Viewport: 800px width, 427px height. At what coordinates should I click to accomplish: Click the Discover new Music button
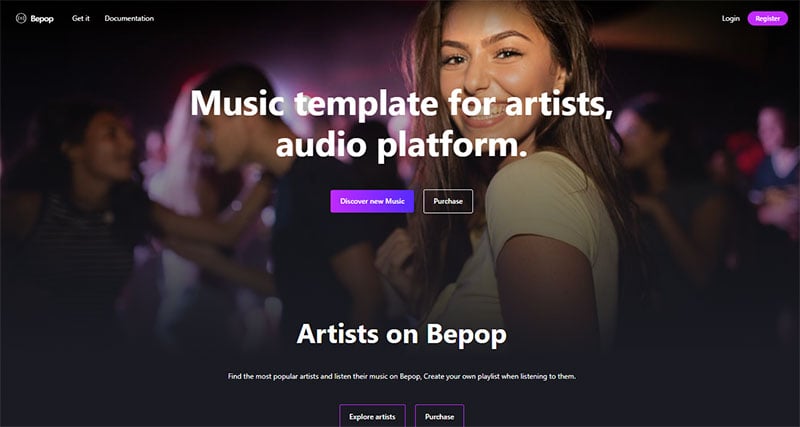(372, 201)
